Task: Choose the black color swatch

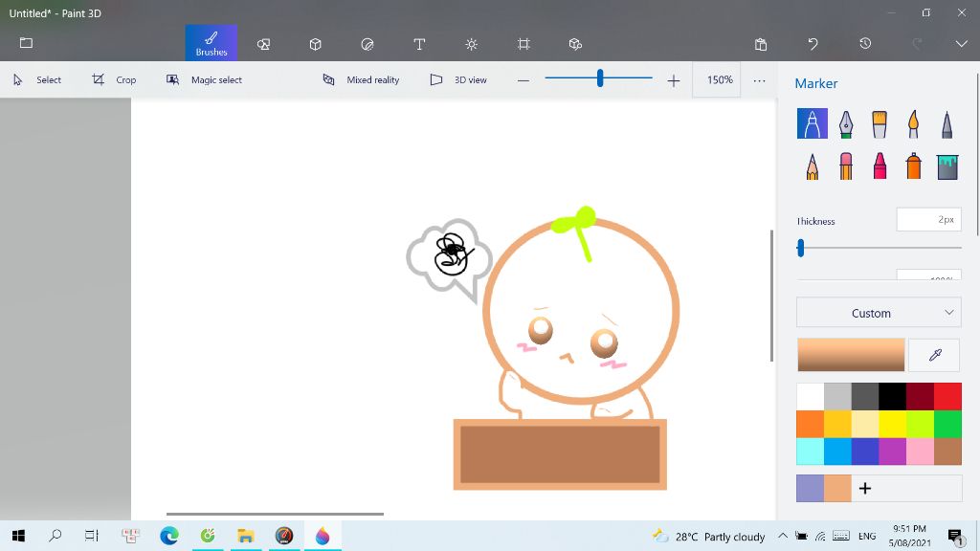Action: click(x=893, y=397)
